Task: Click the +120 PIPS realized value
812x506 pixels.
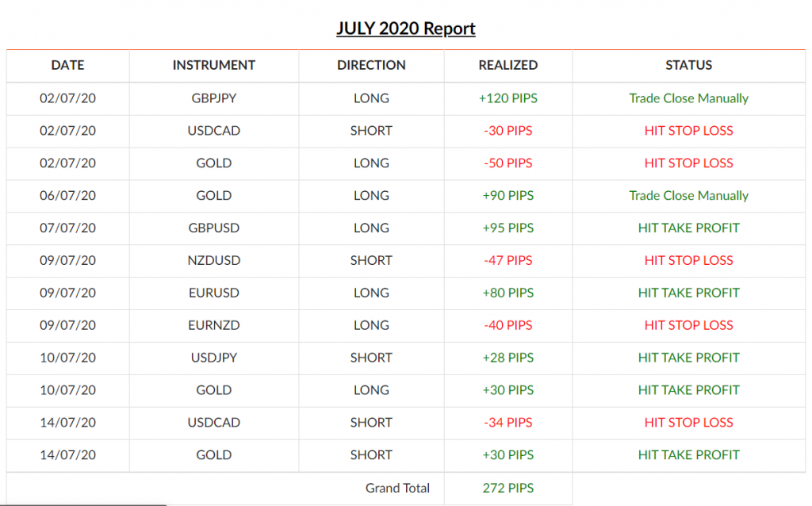Action: coord(508,98)
